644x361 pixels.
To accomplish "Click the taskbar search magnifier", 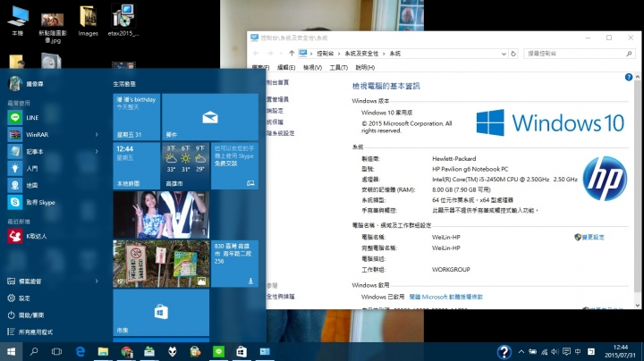I will [x=34, y=351].
